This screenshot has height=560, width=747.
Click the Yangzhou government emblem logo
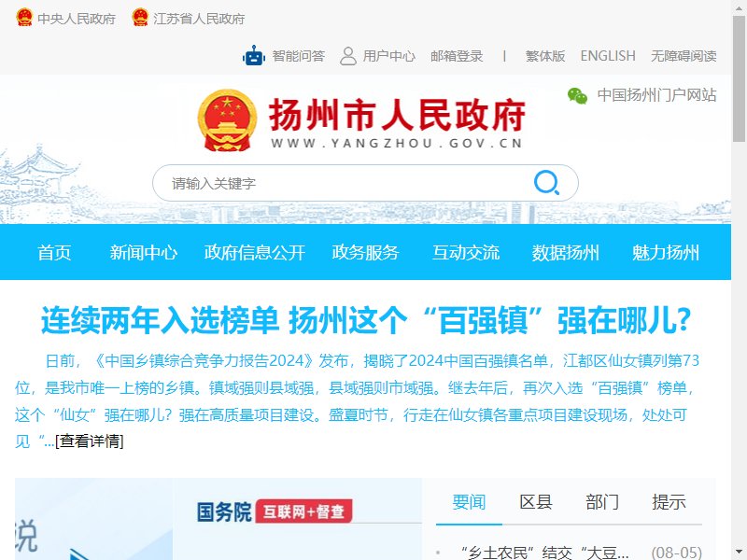227,120
